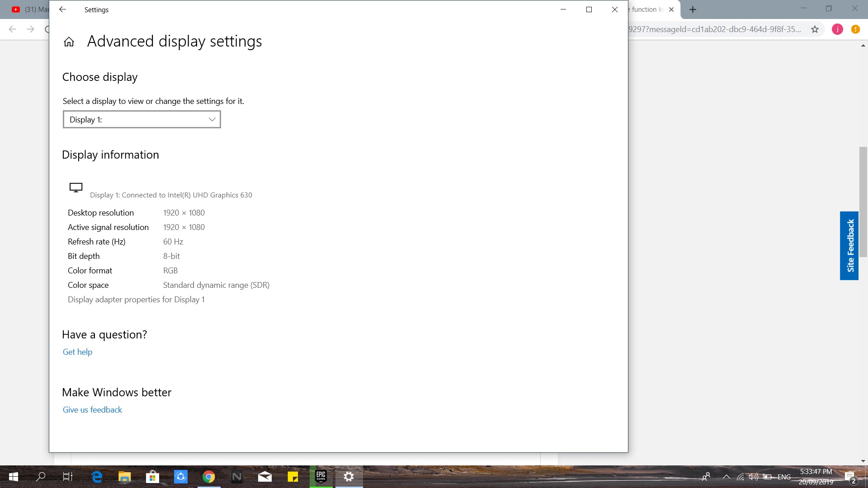Open Mail app from taskbar
Screen dimensions: 868x488
pyautogui.click(x=265, y=477)
